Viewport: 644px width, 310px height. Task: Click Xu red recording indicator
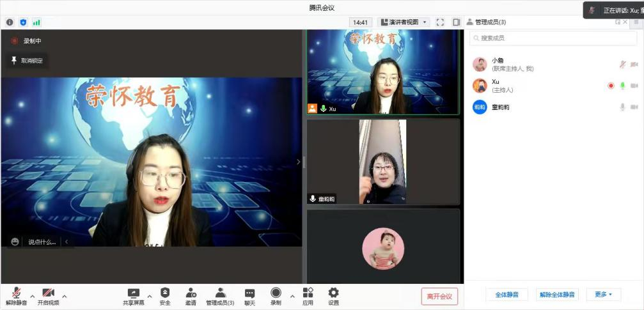[611, 86]
